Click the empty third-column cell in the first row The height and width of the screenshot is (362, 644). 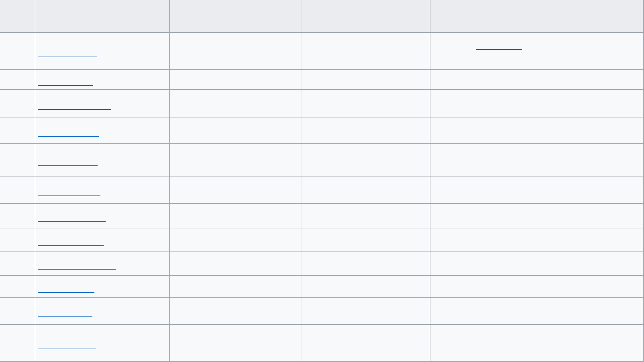click(235, 51)
